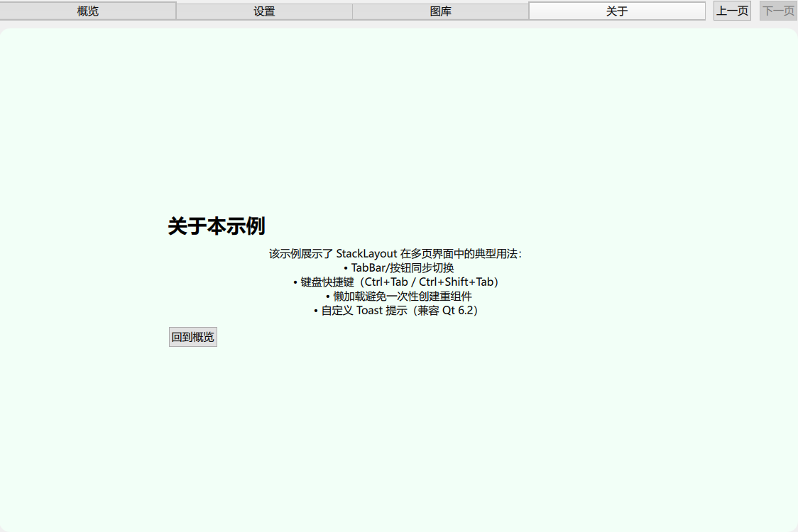Click the 关于 tab
Viewport: 798px width, 532px height.
coord(617,11)
